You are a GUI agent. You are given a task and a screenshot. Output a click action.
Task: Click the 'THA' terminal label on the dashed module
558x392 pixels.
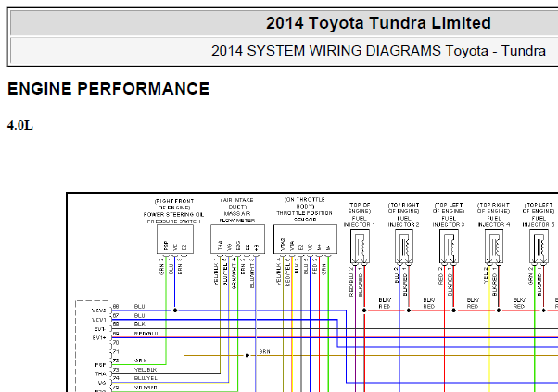(101, 374)
